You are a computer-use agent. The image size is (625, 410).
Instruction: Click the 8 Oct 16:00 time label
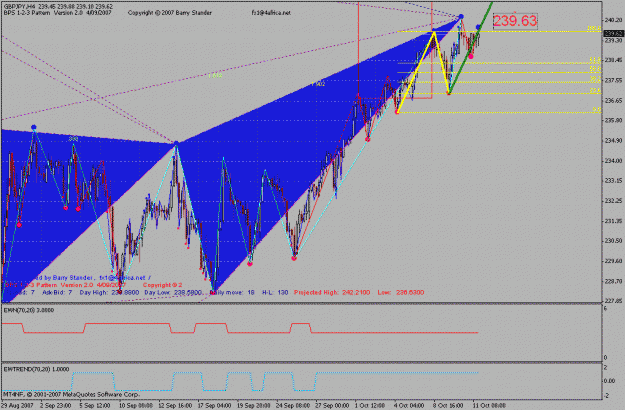pyautogui.click(x=448, y=406)
